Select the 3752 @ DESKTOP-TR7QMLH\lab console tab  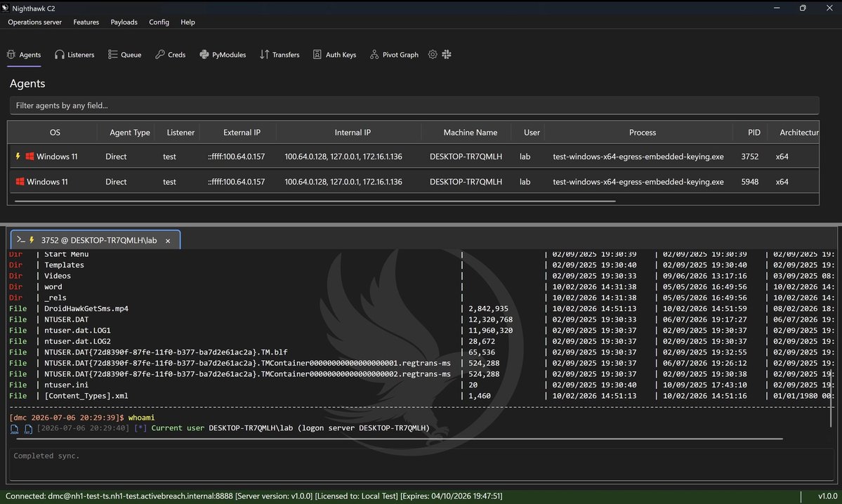(x=95, y=240)
